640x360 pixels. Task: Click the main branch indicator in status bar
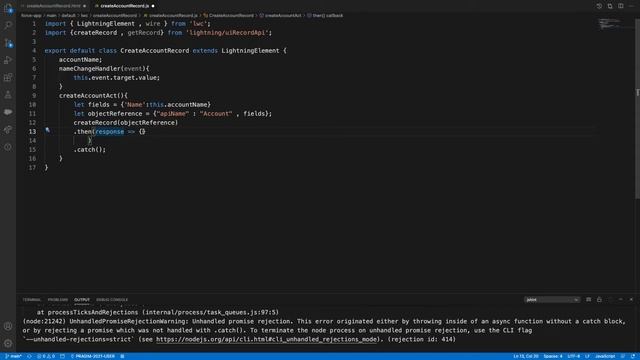tap(13, 356)
